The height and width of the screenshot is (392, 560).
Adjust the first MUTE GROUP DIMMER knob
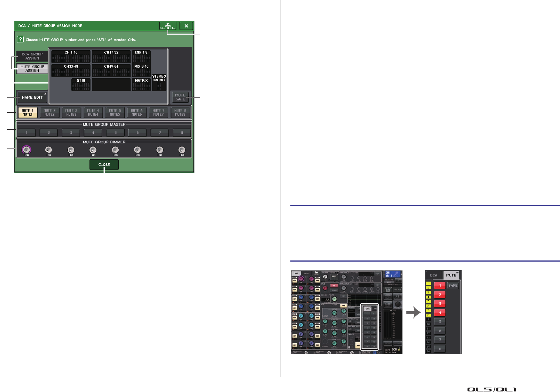[x=26, y=149]
